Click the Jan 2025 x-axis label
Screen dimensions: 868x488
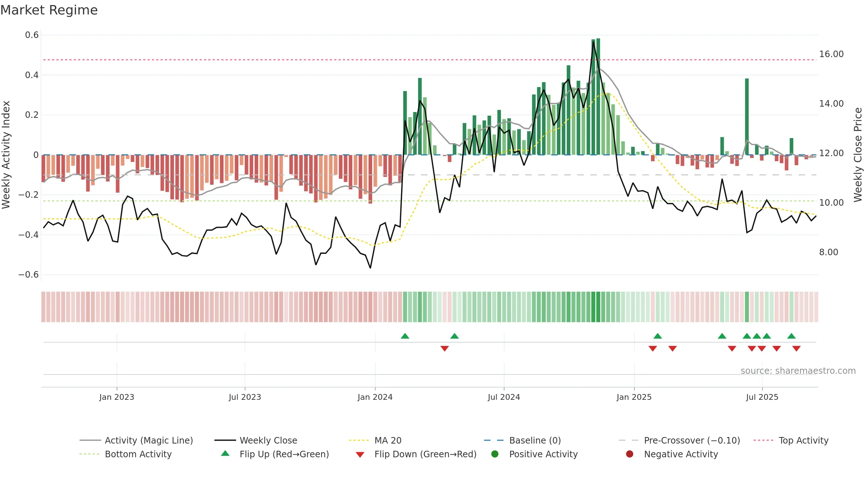634,397
